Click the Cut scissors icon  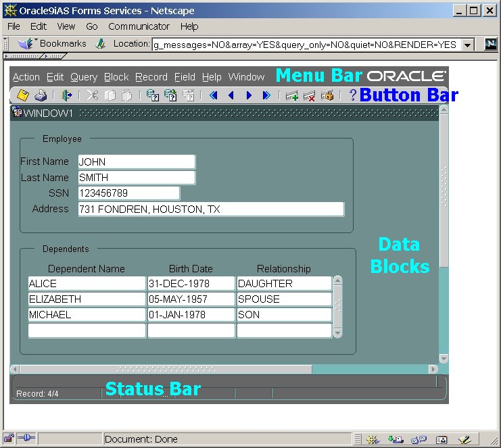point(92,95)
